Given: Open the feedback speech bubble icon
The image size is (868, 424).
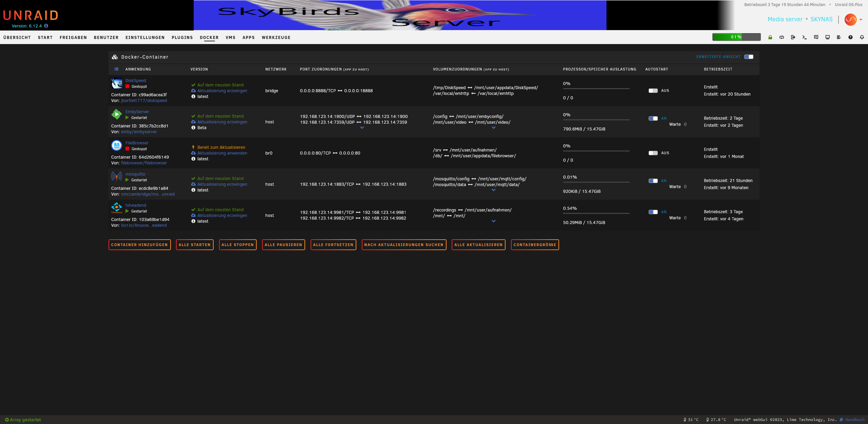Looking at the screenshot, I should tap(816, 37).
